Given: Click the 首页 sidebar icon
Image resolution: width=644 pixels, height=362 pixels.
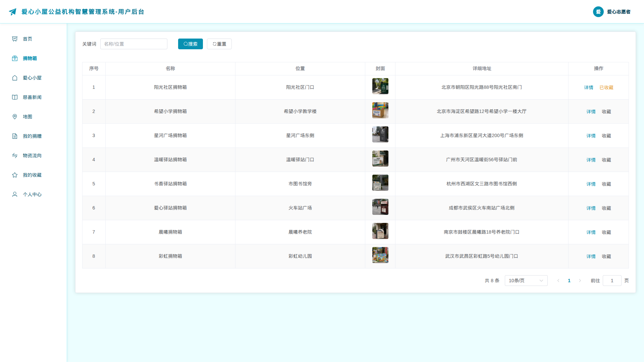Looking at the screenshot, I should click(15, 39).
